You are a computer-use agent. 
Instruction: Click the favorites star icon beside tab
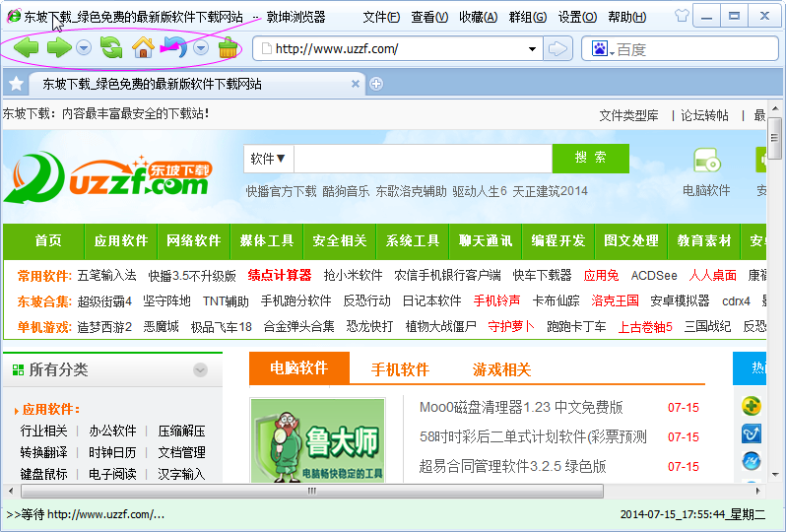15,85
